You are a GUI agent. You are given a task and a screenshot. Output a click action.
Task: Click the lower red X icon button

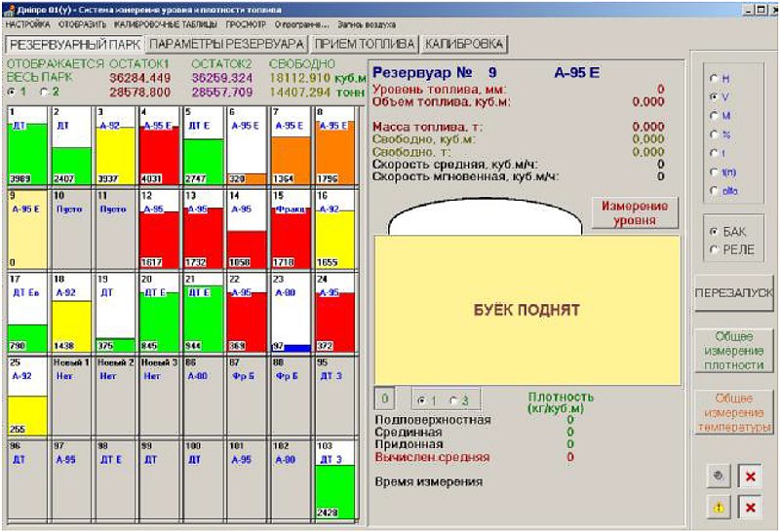(x=750, y=507)
